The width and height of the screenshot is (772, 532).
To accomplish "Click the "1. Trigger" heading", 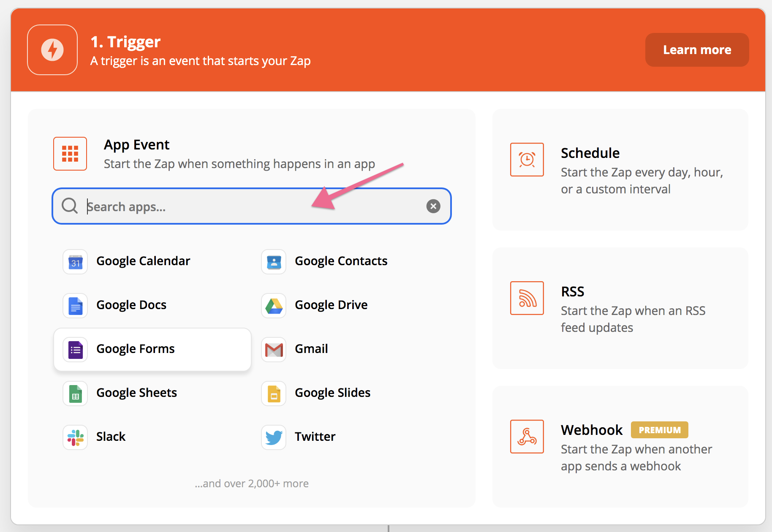I will click(x=125, y=42).
